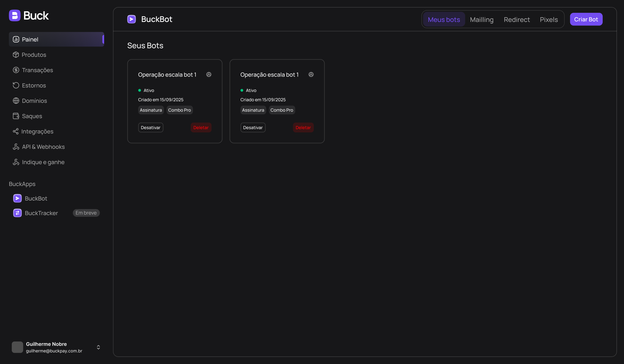This screenshot has width=624, height=364.
Task: Click the Combo Pro tag on second bot
Action: 282,110
